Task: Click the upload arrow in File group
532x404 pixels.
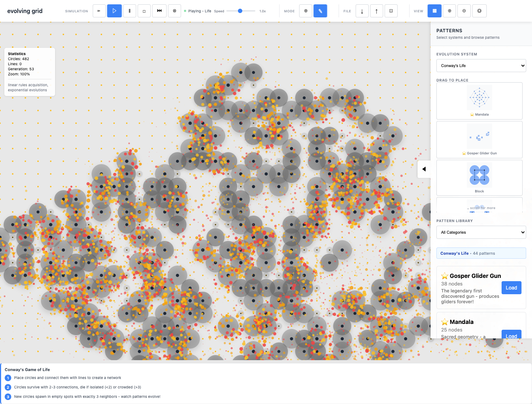Action: point(377,11)
